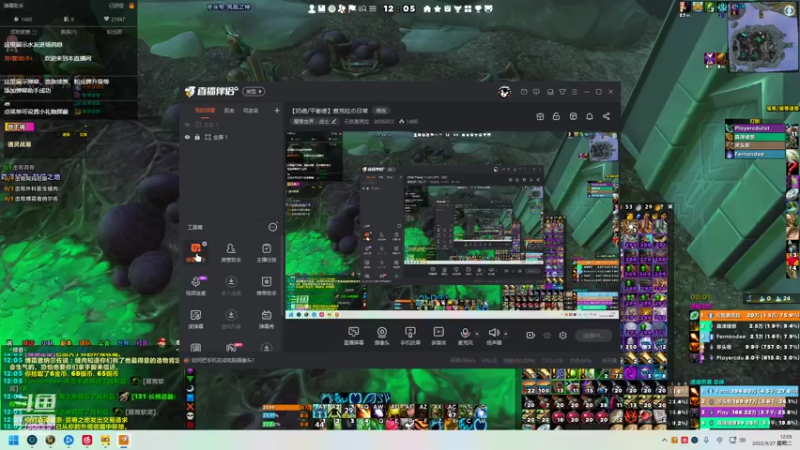The image size is (800, 450).
Task: Click the 麦克风 microphone icon
Action: coord(465,333)
